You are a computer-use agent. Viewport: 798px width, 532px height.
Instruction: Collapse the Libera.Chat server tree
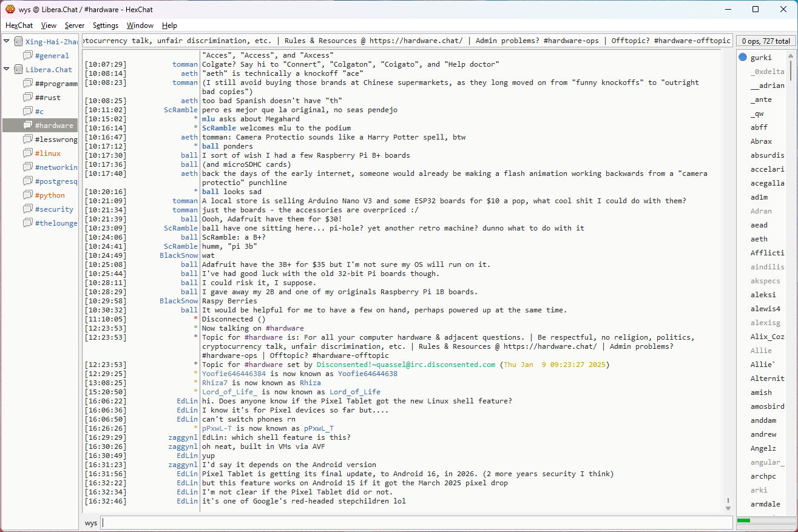(7, 69)
